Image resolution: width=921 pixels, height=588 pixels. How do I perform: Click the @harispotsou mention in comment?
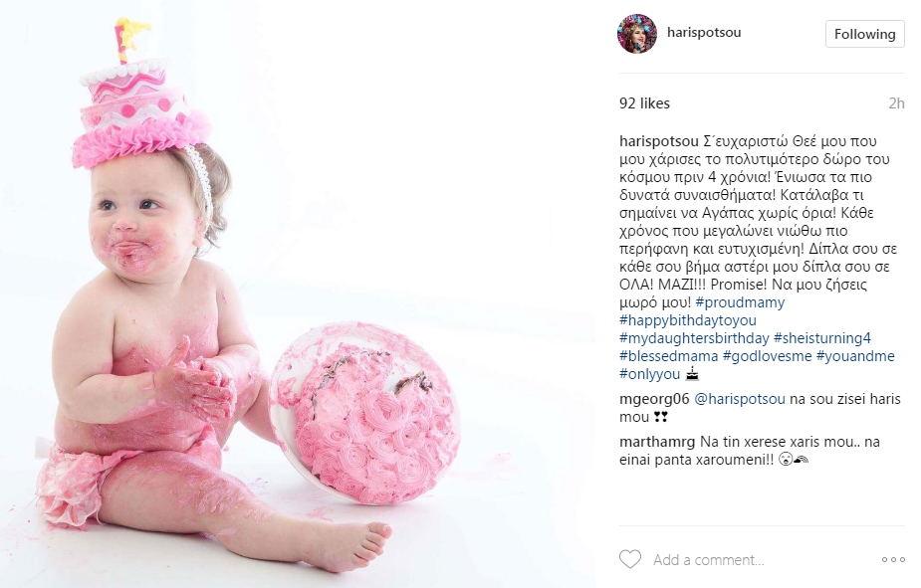coord(740,399)
